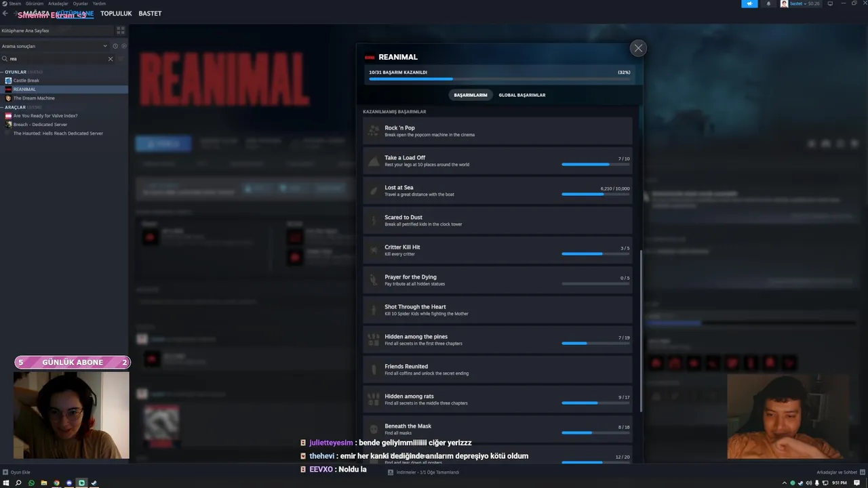Click the Hidden among the pines icon
868x488 pixels.
click(374, 340)
